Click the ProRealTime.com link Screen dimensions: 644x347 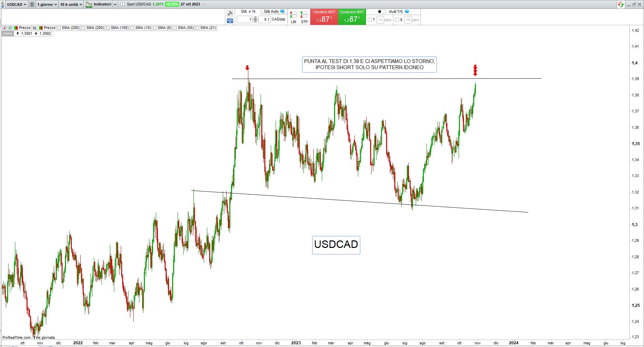16,337
